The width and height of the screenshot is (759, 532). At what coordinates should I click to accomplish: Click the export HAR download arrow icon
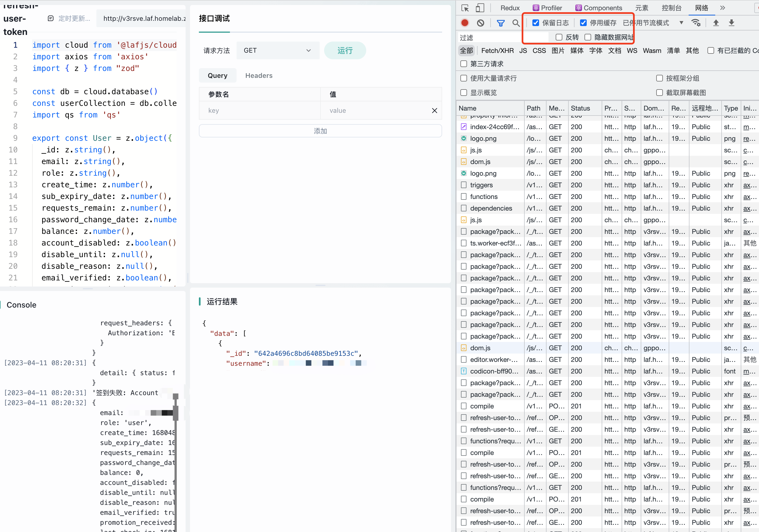(x=731, y=23)
